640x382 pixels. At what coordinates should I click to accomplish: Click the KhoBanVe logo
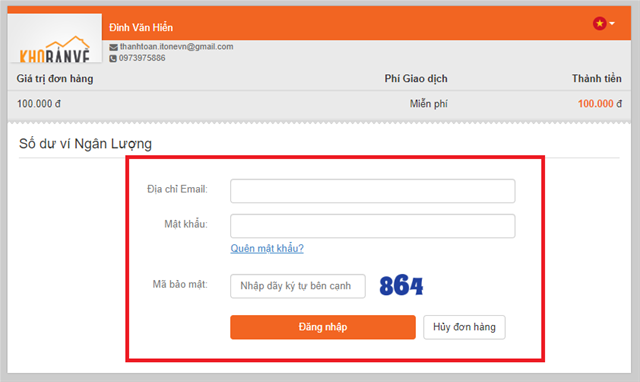pos(55,38)
